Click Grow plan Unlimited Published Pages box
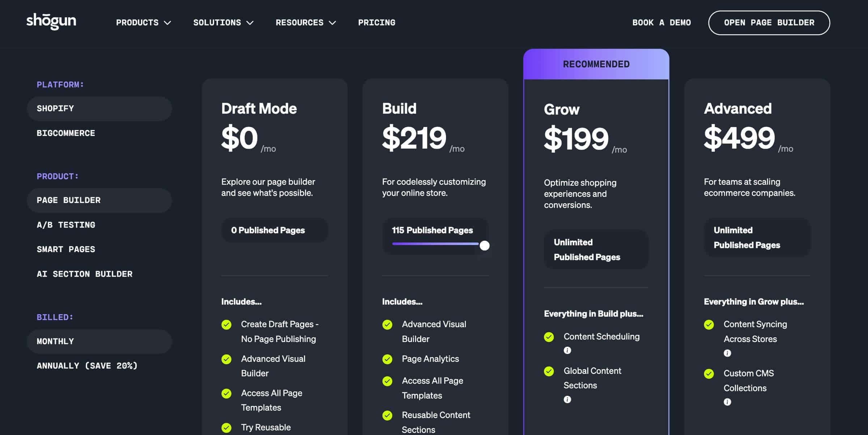868x435 pixels. click(596, 249)
